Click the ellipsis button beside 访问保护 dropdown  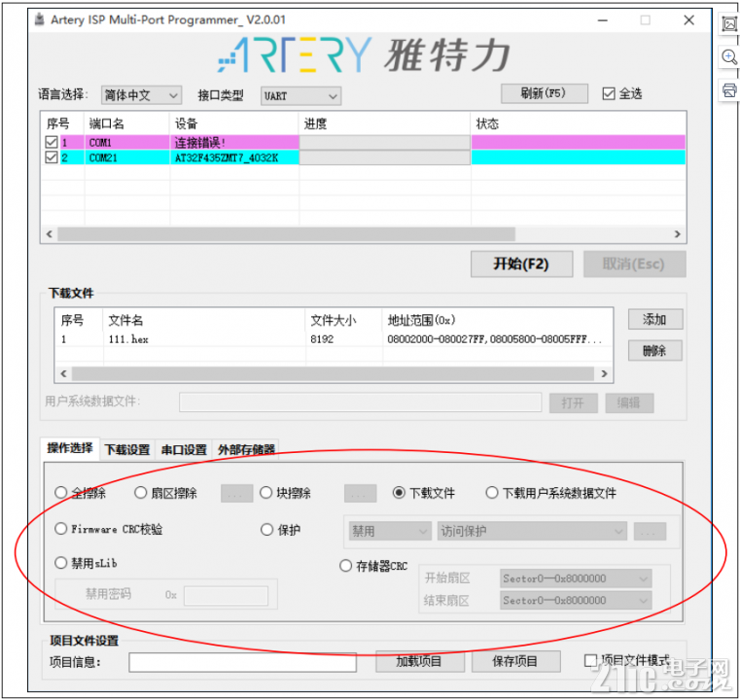point(650,531)
